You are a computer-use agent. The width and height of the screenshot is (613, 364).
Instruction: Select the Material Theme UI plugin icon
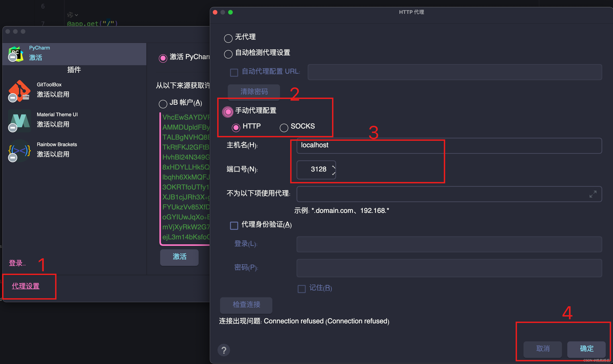(19, 121)
